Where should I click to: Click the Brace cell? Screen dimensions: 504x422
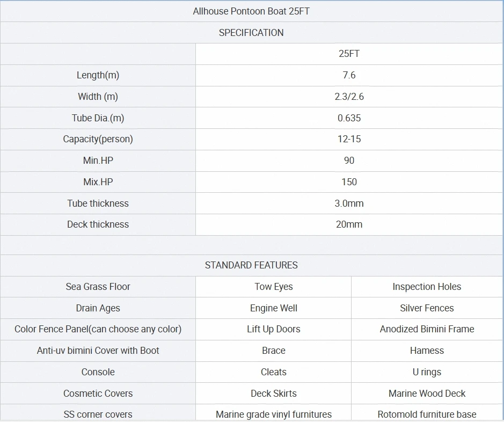(274, 351)
